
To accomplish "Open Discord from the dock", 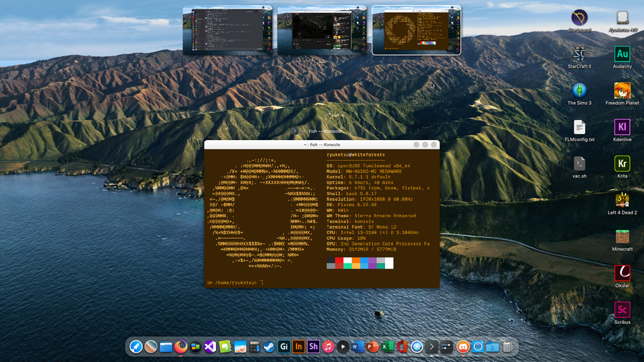I will [x=463, y=347].
